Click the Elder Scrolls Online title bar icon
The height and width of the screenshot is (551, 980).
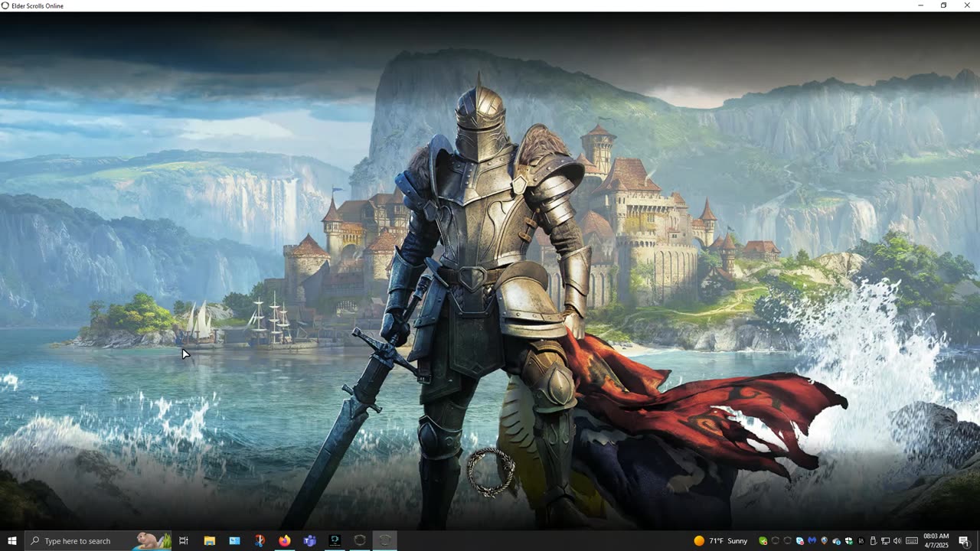pyautogui.click(x=5, y=5)
